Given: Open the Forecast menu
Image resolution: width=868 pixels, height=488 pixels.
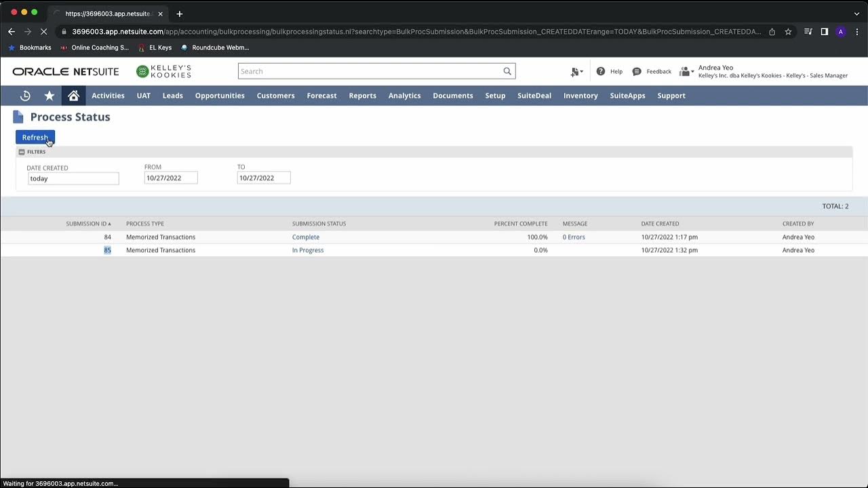Looking at the screenshot, I should tap(321, 96).
